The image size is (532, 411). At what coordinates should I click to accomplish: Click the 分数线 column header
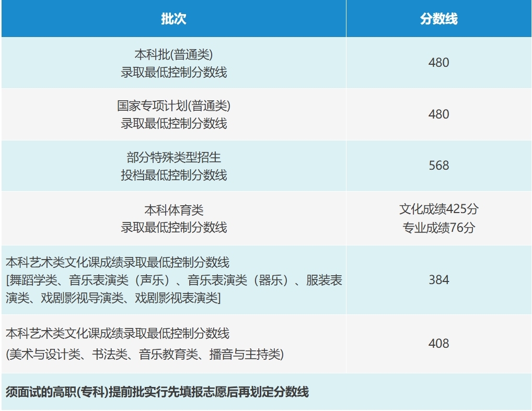point(438,18)
